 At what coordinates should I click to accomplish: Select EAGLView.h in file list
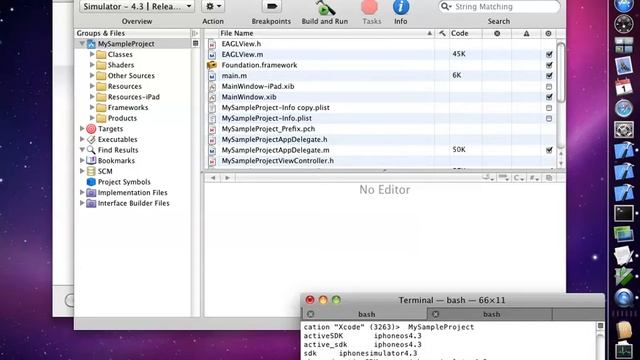[x=241, y=44]
